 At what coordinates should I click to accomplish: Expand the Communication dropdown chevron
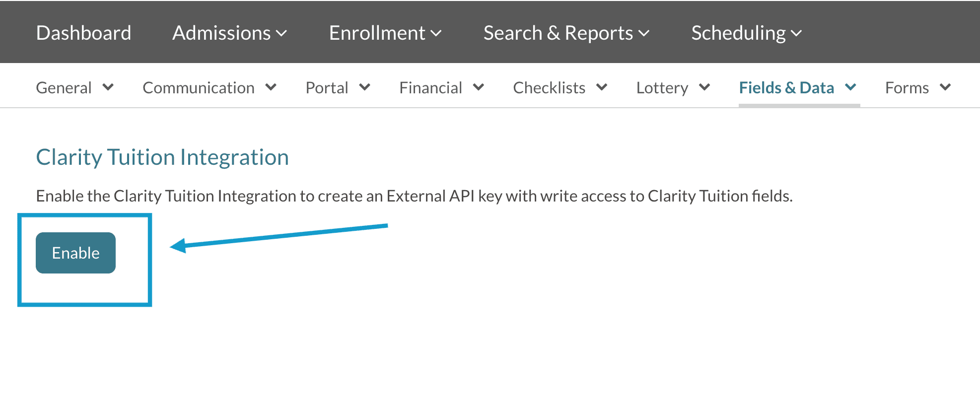(271, 87)
